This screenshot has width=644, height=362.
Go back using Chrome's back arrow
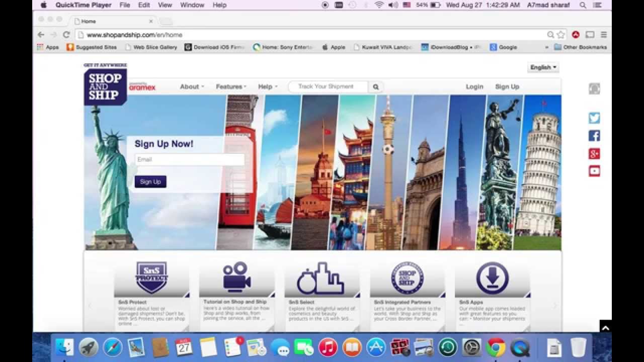41,35
